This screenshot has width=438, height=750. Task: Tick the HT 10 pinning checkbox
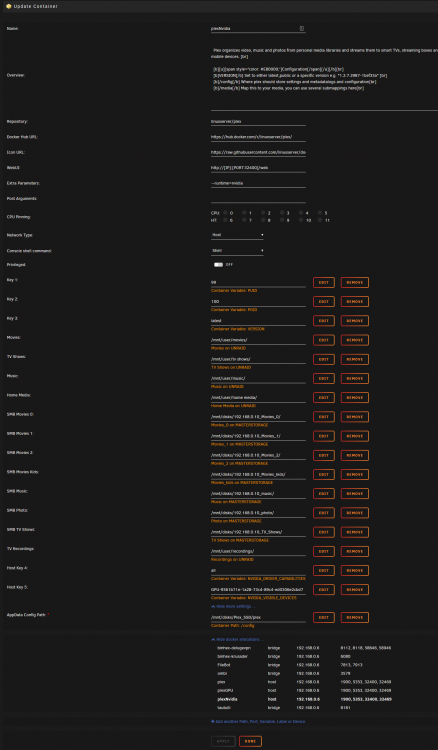click(302, 221)
